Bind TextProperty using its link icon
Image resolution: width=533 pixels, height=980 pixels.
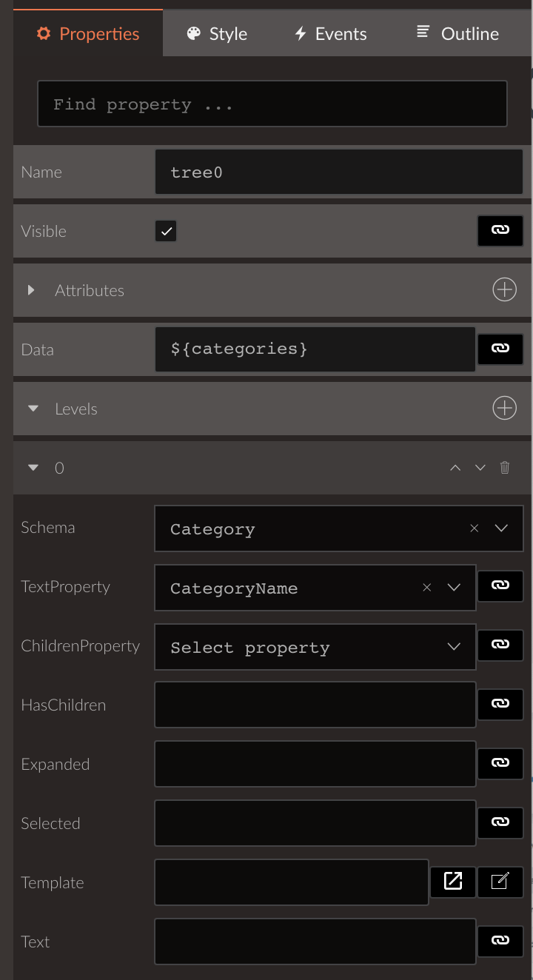pos(500,586)
